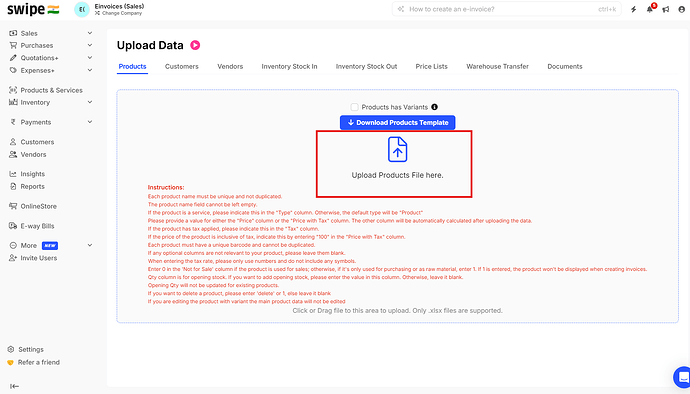Expand the Quotations+ menu chevron
Screen dimensions: 690x394
90,58
